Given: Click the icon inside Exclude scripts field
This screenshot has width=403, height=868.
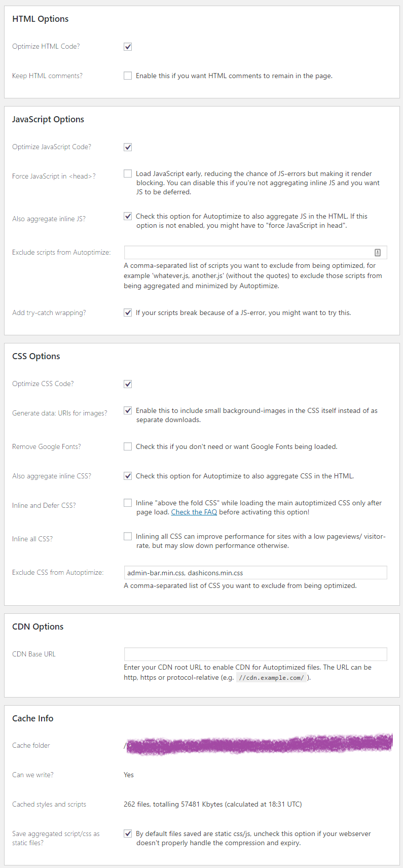Looking at the screenshot, I should [378, 252].
